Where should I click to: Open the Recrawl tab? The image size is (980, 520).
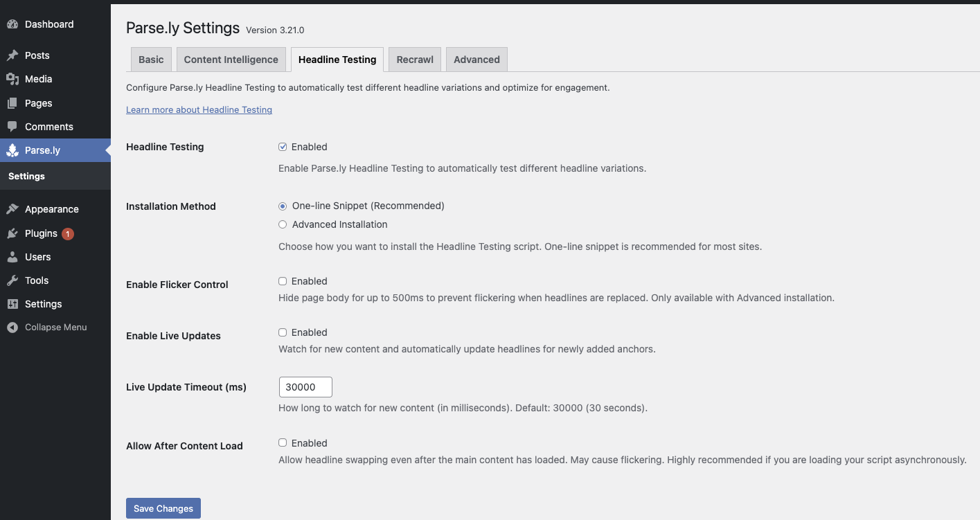[x=414, y=60]
